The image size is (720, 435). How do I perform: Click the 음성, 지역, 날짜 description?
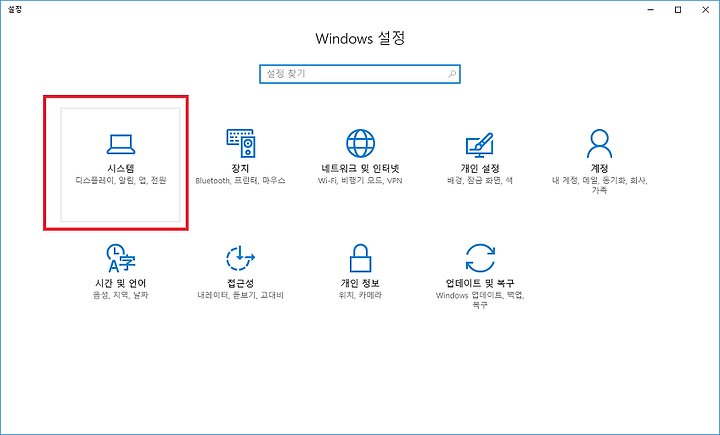coord(121,295)
